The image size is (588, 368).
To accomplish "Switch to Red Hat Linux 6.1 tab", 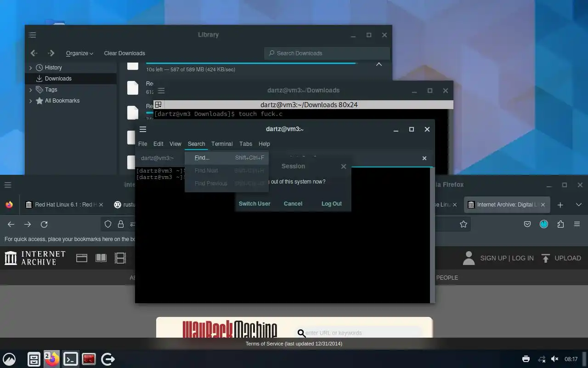I will point(64,205).
